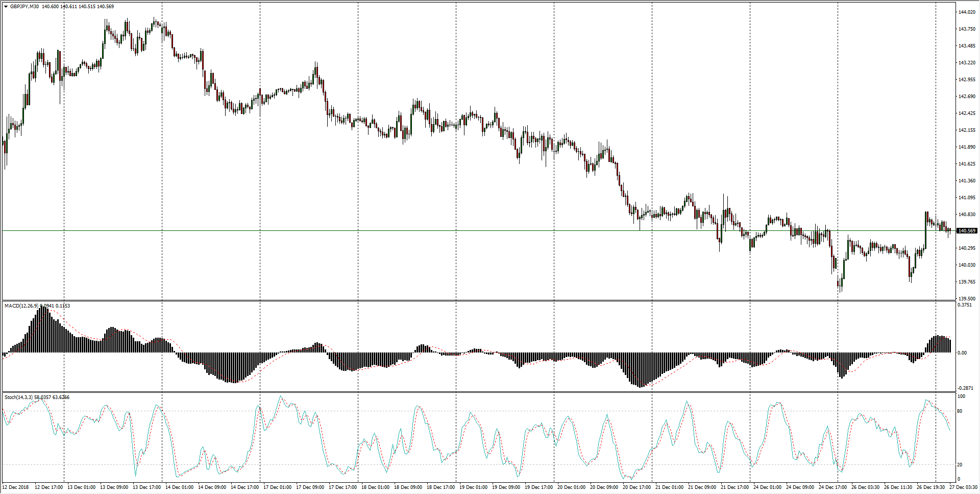
Task: Click the 27 Dec 03:30 time label
Action: pos(963,487)
